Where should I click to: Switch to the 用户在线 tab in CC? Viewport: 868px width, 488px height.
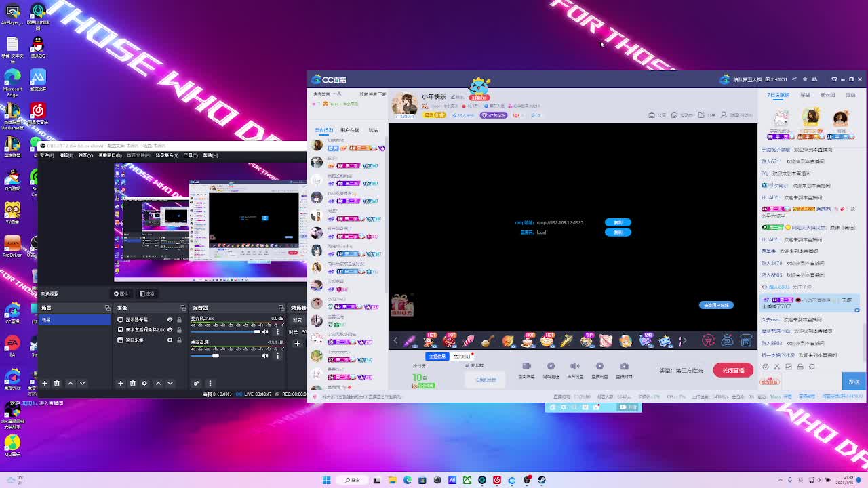pyautogui.click(x=350, y=130)
